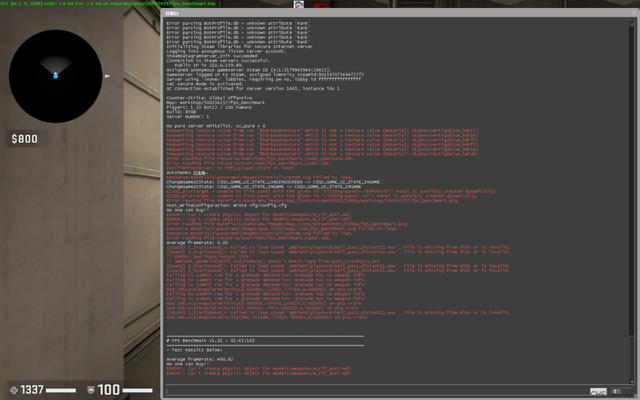The image size is (640, 400).
Task: Click the armor shield icon beside 100
Action: point(91,390)
